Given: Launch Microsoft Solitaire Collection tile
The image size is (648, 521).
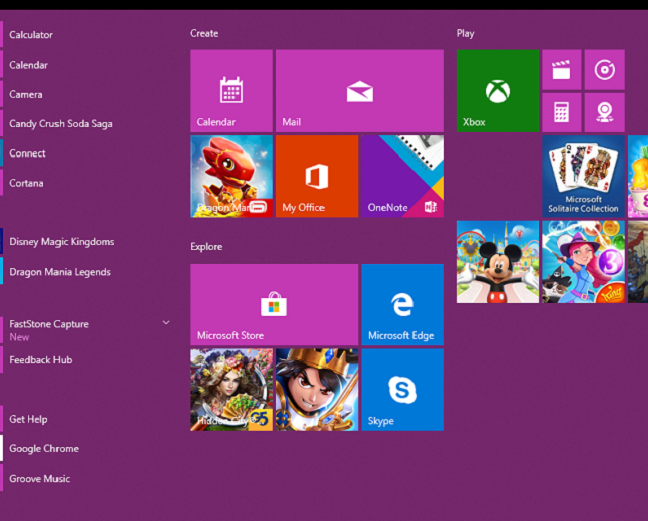Looking at the screenshot, I should coord(583,176).
